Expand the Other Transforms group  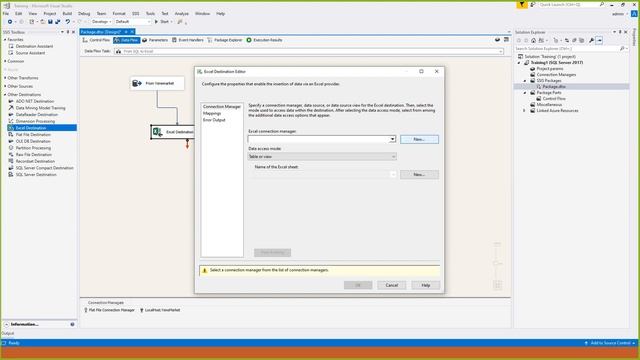tap(5, 78)
